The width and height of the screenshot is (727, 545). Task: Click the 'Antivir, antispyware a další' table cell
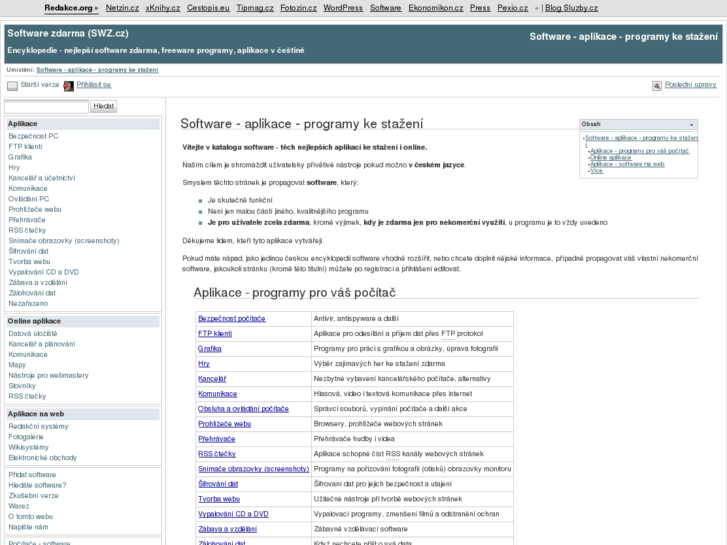click(x=412, y=319)
